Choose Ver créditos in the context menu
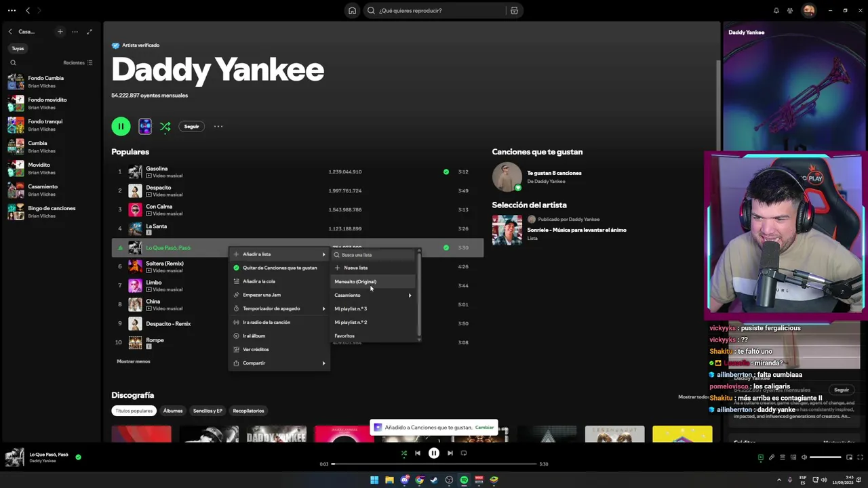Screen dimensions: 868x488 (279, 349)
